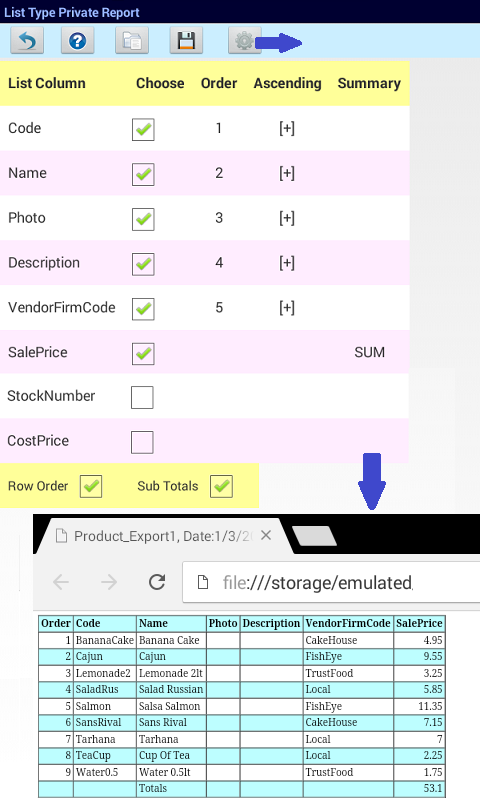480x800 pixels.
Task: Click the Order number 3 for Photo
Action: click(219, 218)
